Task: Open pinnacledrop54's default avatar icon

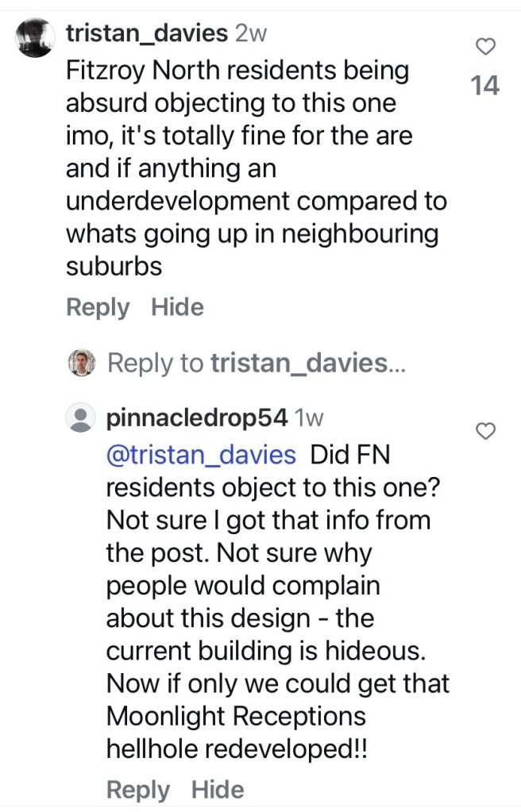Action: coord(81,417)
